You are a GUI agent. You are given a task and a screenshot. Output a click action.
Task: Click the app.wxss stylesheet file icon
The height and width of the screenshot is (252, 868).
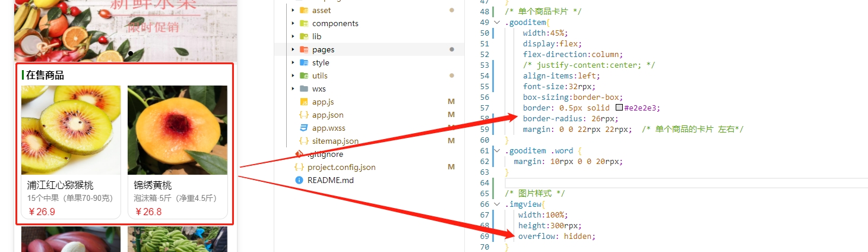click(x=304, y=128)
